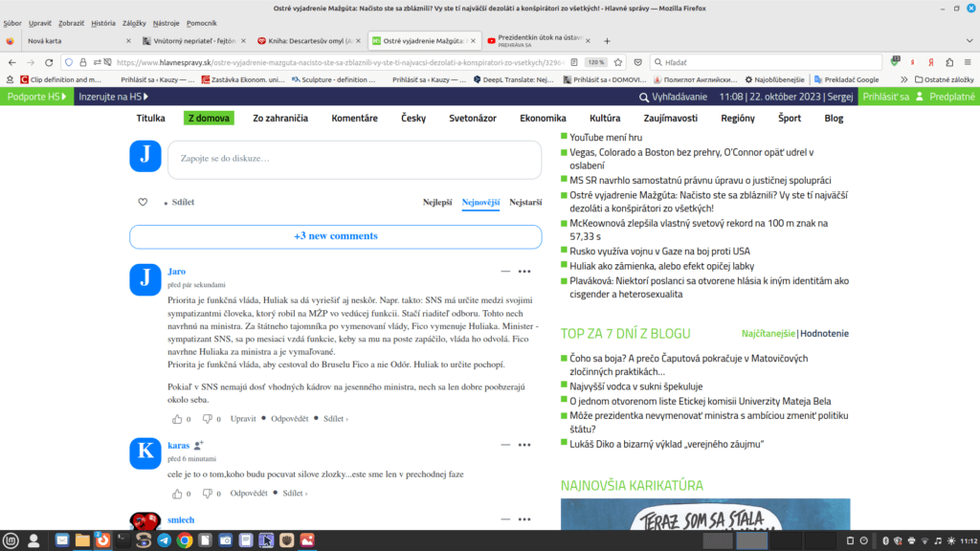Collapse Jaro's comment thread

pos(505,271)
